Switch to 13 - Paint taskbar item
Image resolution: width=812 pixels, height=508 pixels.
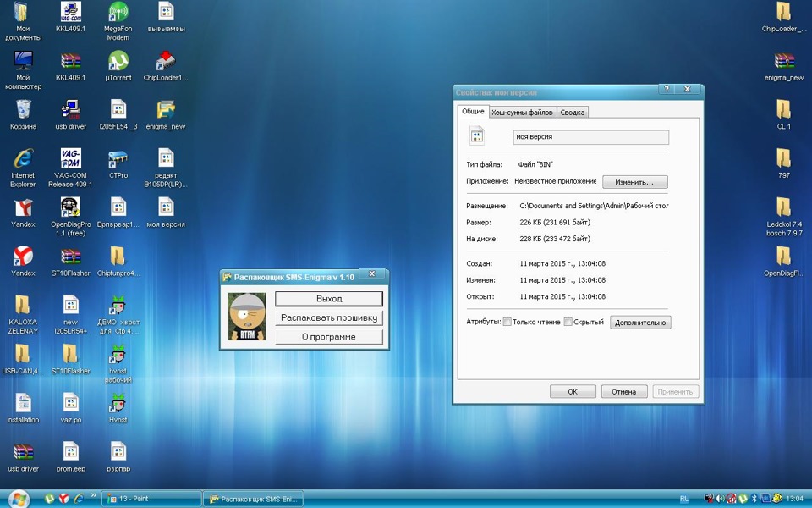[151, 500]
